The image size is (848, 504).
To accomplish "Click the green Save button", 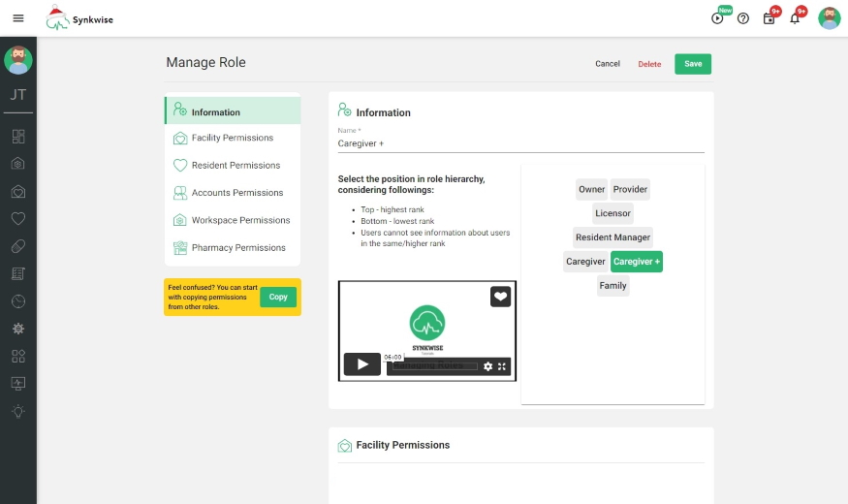I will click(x=693, y=64).
